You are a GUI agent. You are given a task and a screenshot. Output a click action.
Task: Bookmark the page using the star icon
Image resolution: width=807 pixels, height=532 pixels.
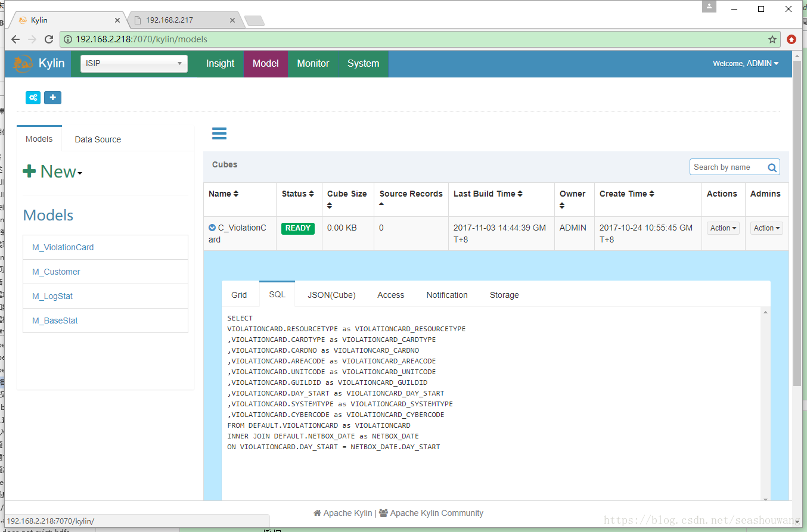772,39
